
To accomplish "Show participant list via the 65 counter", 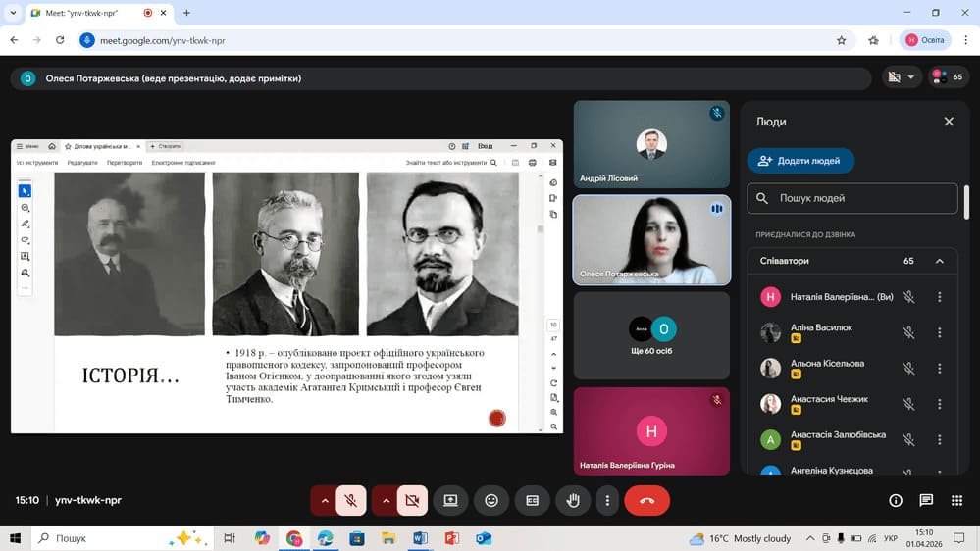I will coord(949,77).
